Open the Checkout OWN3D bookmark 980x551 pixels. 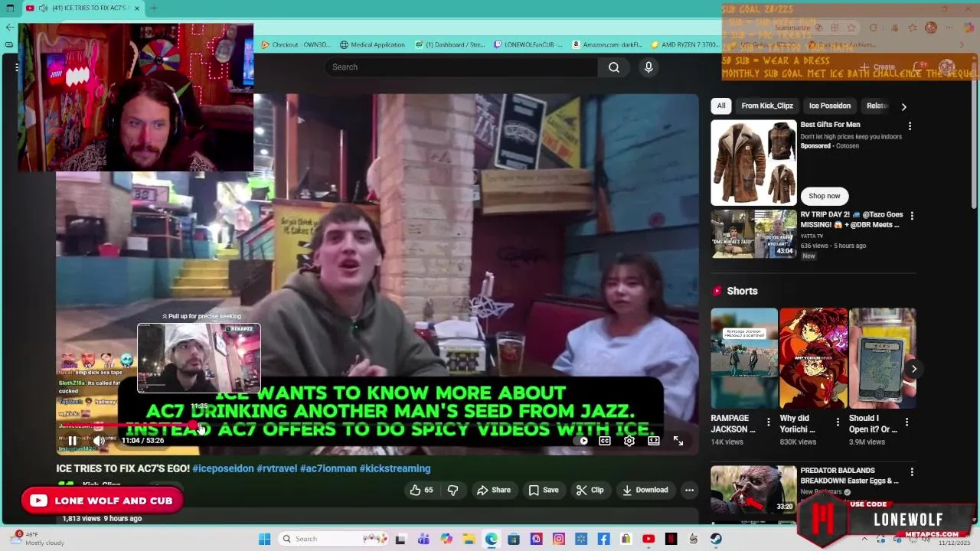coord(296,44)
